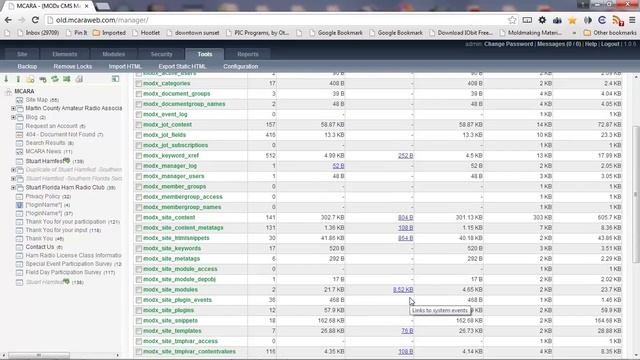Expand Stuart Florida Ham Radio Club node
Screen dimensions: 640x360
(13, 188)
